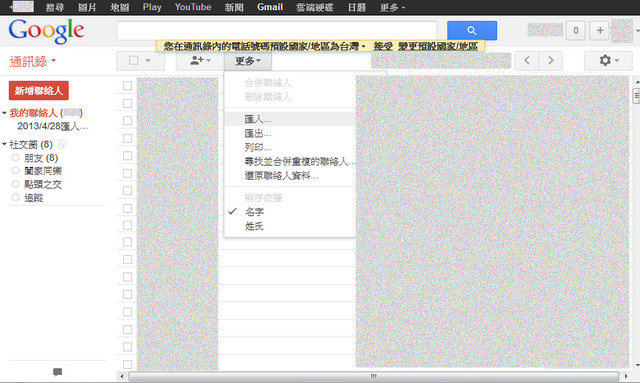
Task: Open the notifications counter showing 0
Action: click(576, 31)
